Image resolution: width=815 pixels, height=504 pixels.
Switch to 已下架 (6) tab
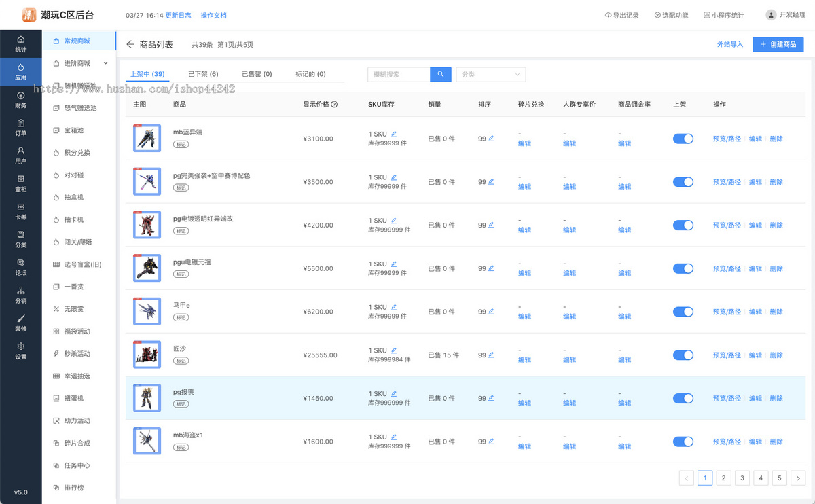coord(203,74)
